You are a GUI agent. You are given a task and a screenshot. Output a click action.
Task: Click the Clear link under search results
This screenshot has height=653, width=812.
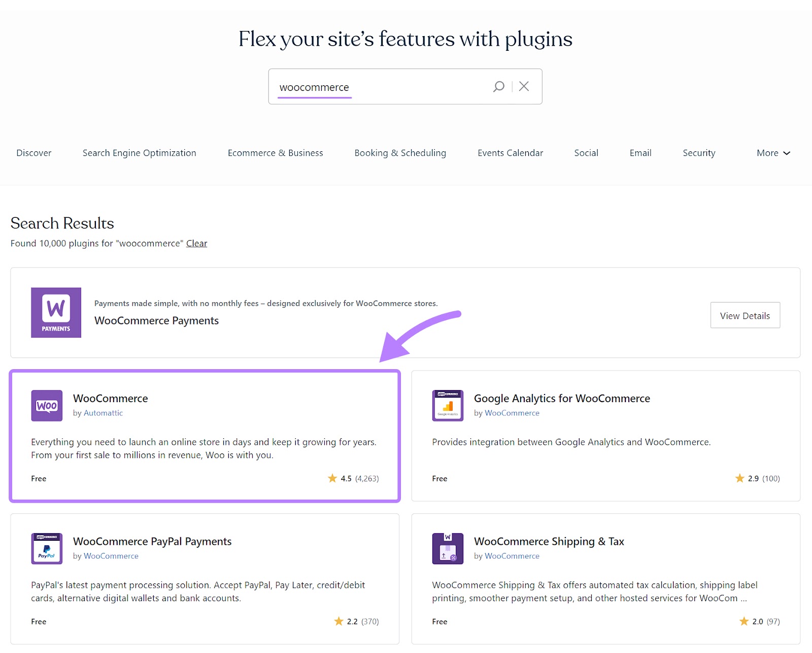click(196, 243)
